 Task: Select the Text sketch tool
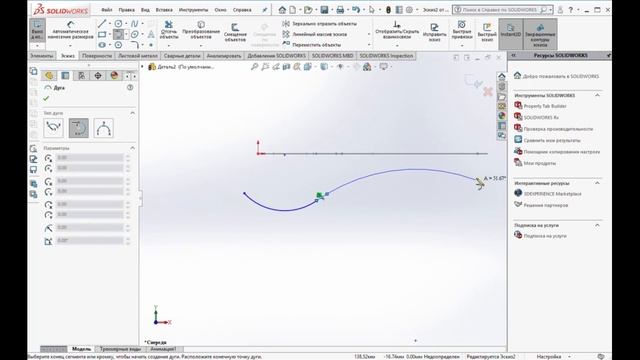151,34
